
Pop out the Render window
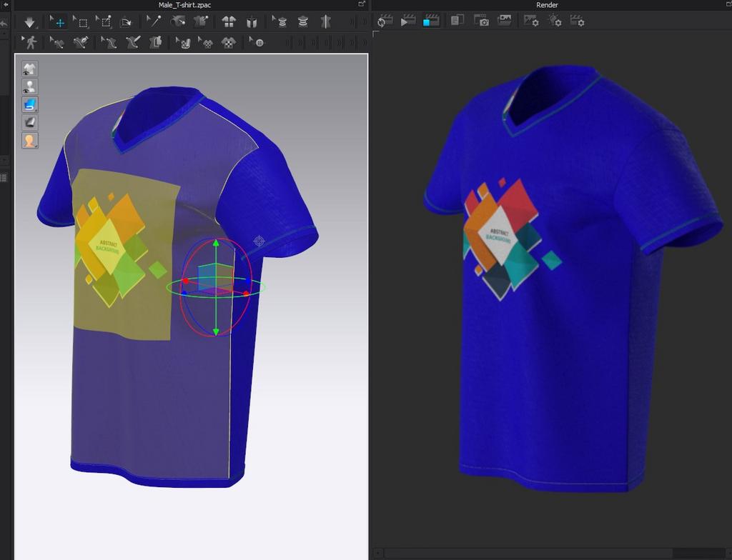(728, 4)
